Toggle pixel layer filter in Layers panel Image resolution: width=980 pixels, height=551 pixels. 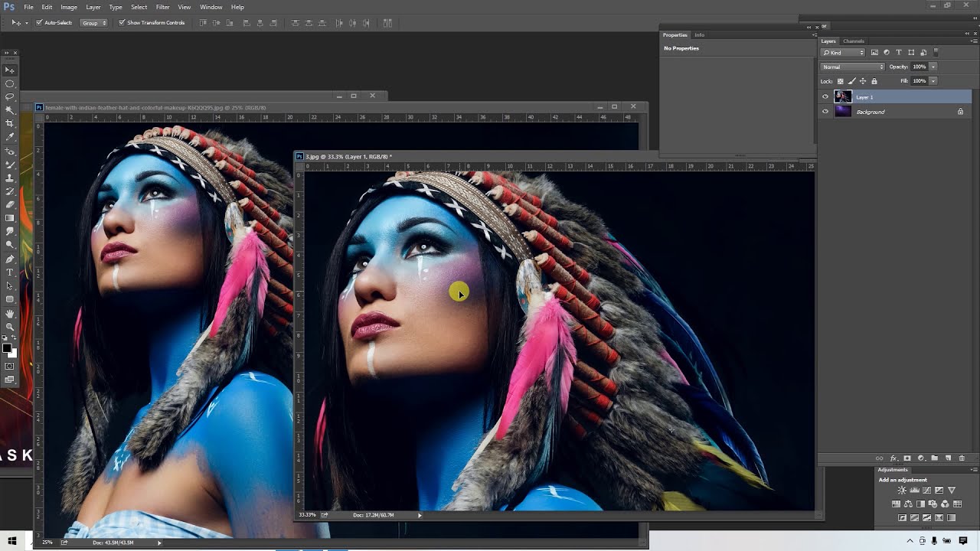coord(874,52)
